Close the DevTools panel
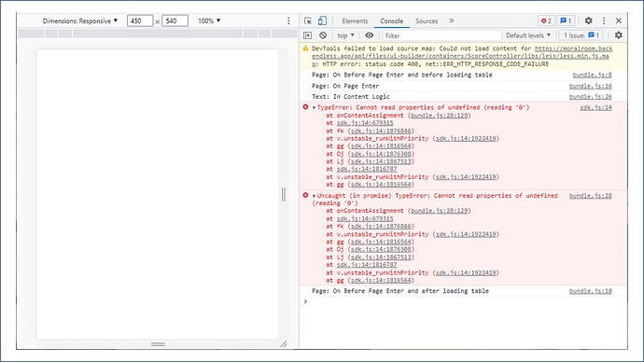 (x=619, y=21)
